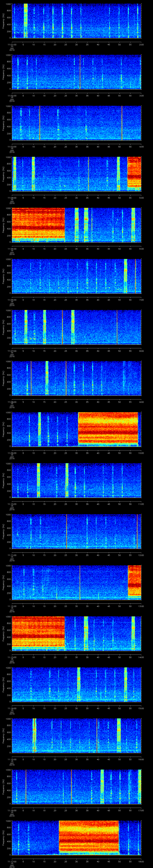This screenshot has width=153, height=868.
Task: Click the "11:01:00" start time label
Action: click(12, 44)
